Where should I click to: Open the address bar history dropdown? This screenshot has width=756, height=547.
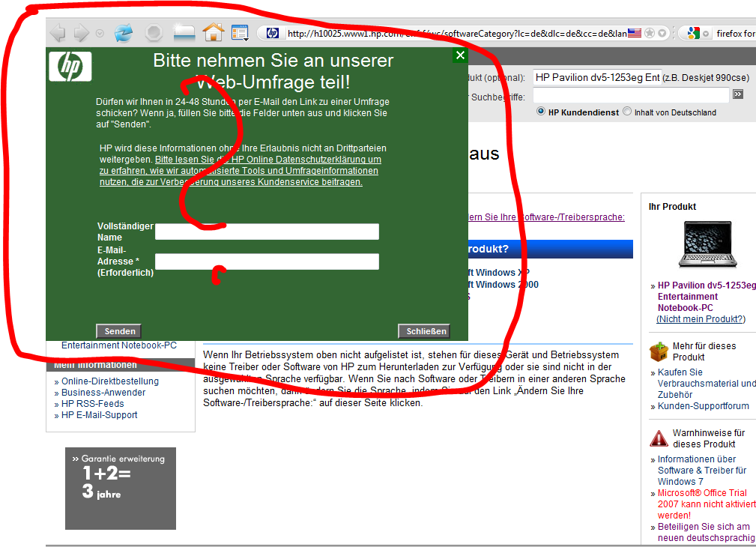[662, 33]
